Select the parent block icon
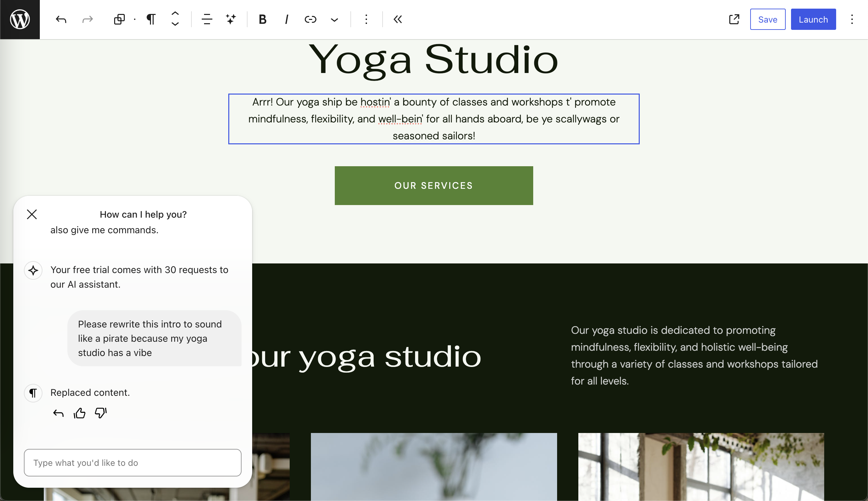The height and width of the screenshot is (501, 868). coord(119,19)
